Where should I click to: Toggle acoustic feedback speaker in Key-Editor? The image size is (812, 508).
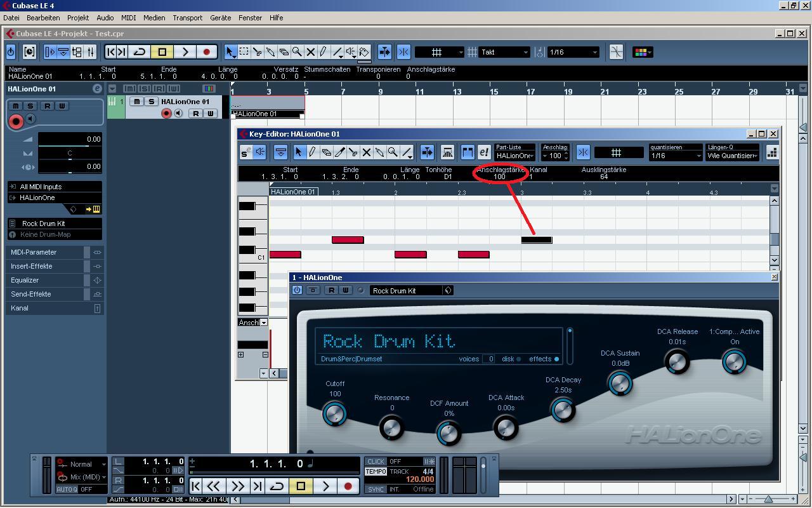pyautogui.click(x=260, y=152)
